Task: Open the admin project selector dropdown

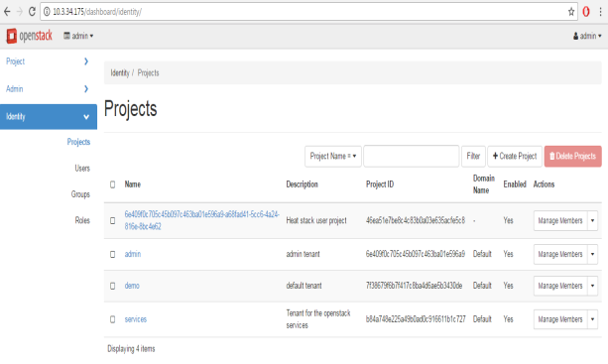Action: 78,36
